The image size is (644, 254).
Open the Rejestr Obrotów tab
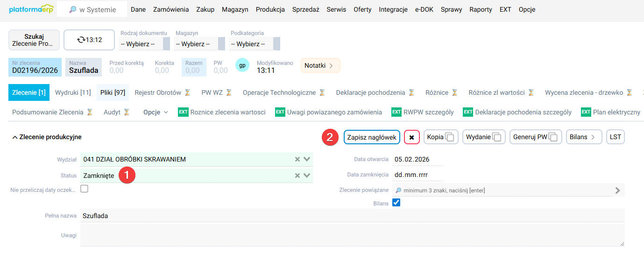click(162, 92)
